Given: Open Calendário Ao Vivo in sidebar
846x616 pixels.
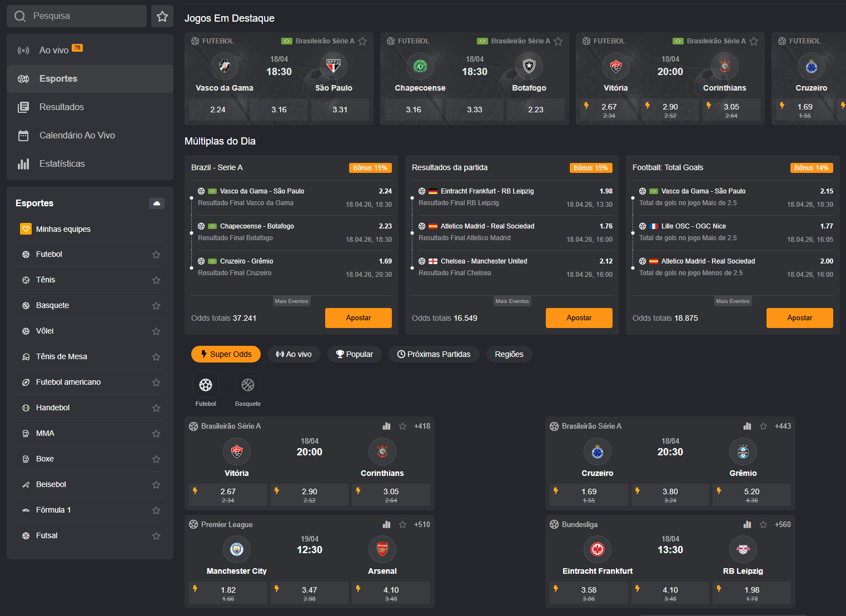Looking at the screenshot, I should point(77,135).
